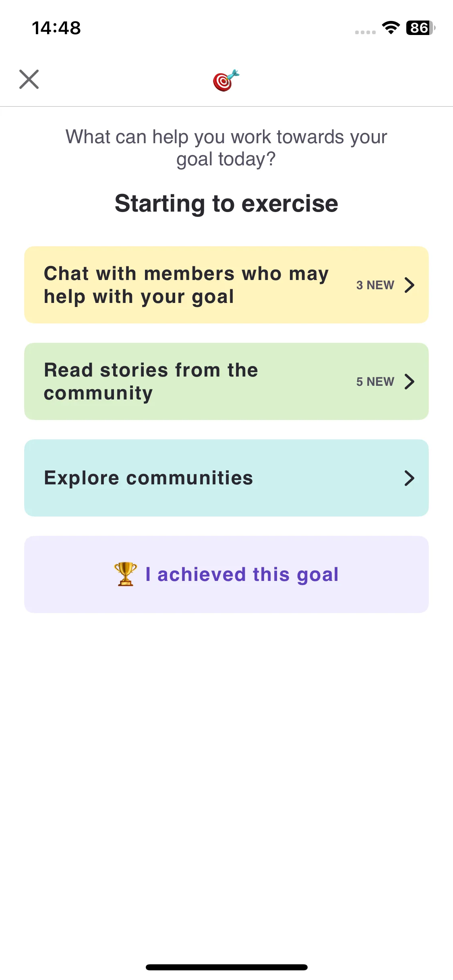Viewport: 453px width, 980px height.
Task: Tap the blank area below the achieved goal button
Action: [x=226, y=784]
